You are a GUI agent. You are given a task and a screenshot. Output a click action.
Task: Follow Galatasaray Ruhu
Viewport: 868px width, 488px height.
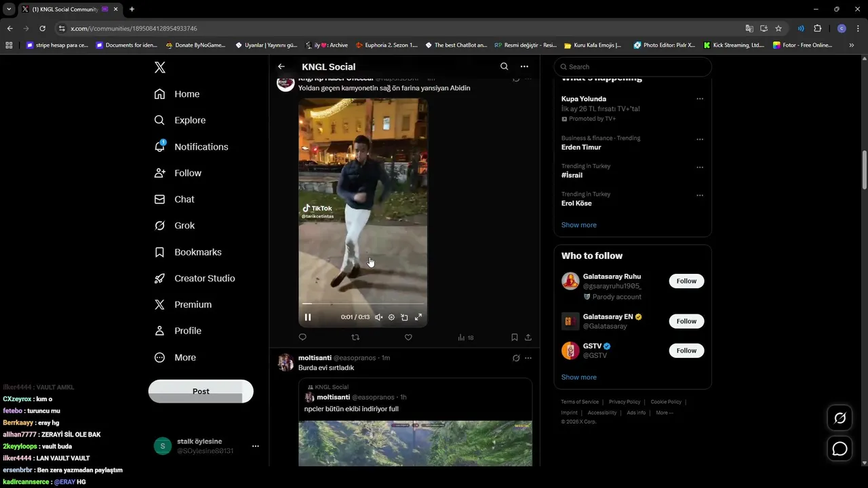(686, 281)
